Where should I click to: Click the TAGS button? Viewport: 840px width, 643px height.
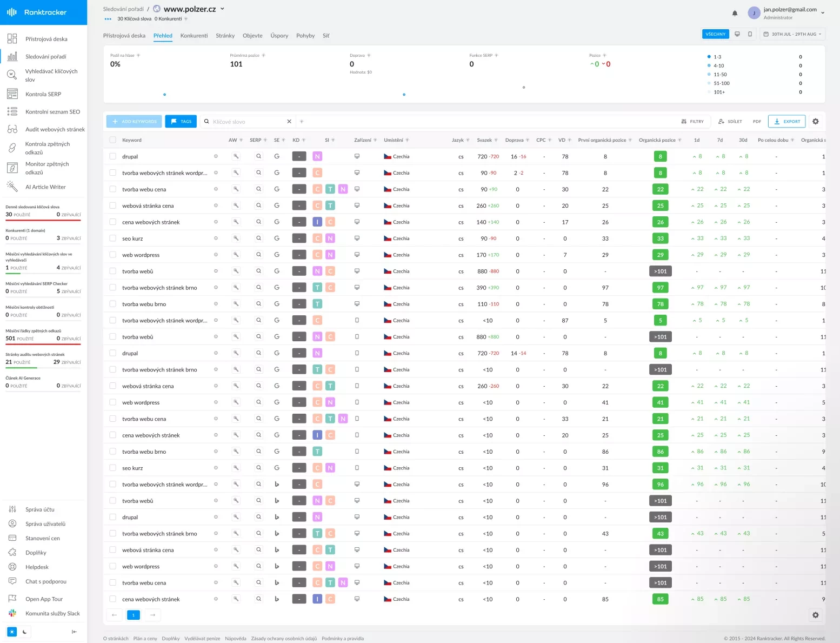tap(181, 122)
